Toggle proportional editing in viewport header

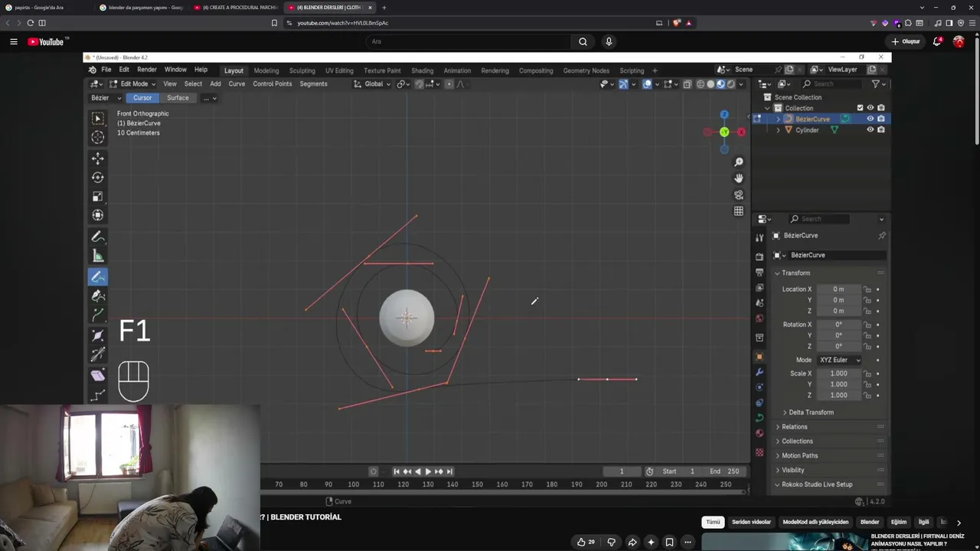click(x=449, y=84)
